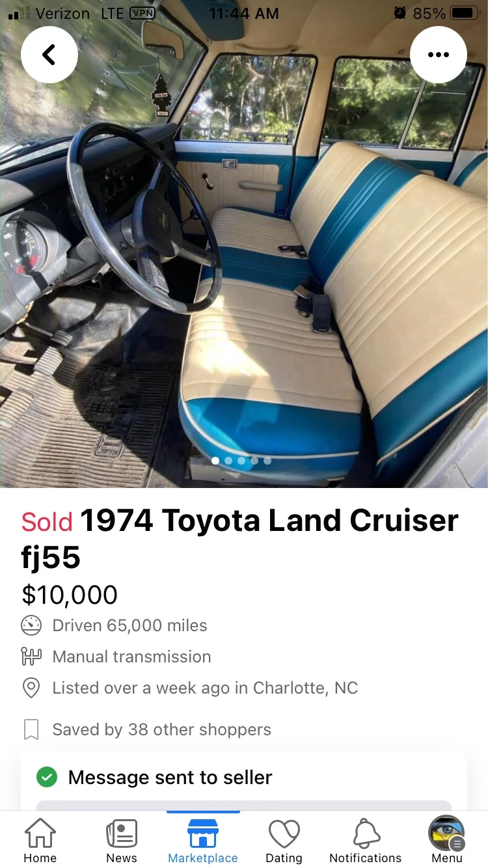Screen dimensions: 488x868
Task: Tap the location pin icon
Action: (x=31, y=688)
